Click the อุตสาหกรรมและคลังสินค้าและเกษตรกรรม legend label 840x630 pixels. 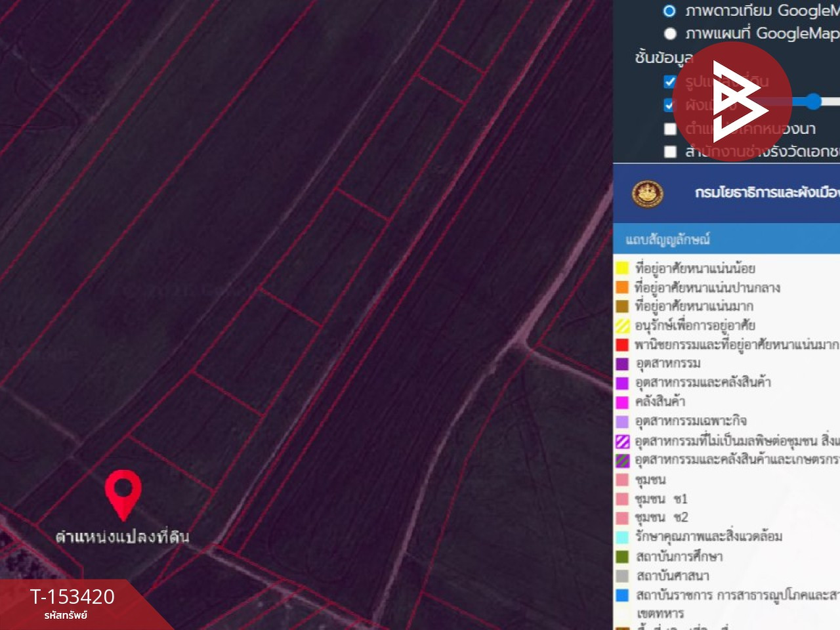coord(737,459)
